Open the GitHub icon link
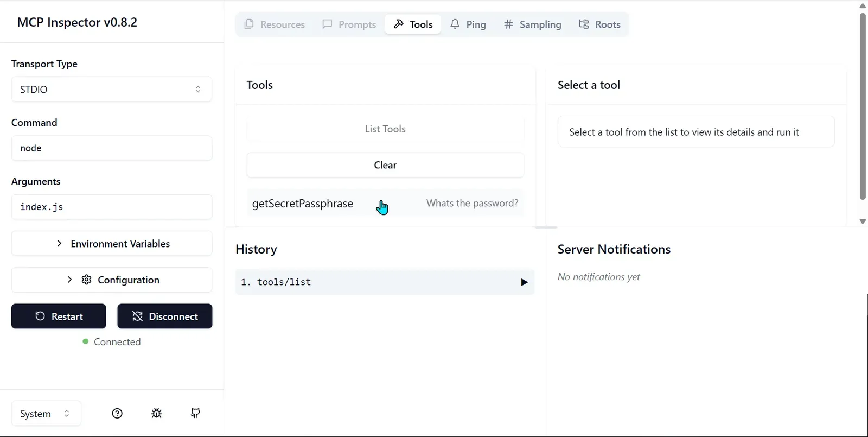The width and height of the screenshot is (868, 437). 195,414
